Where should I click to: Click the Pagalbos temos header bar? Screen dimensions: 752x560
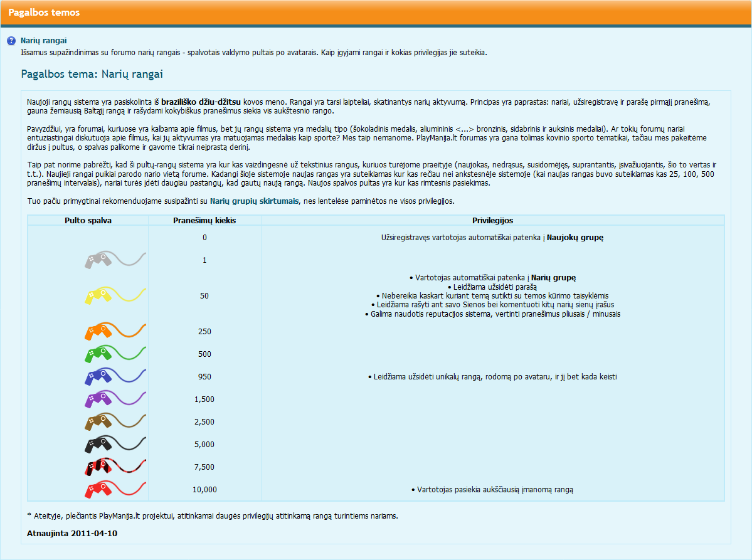[376, 13]
